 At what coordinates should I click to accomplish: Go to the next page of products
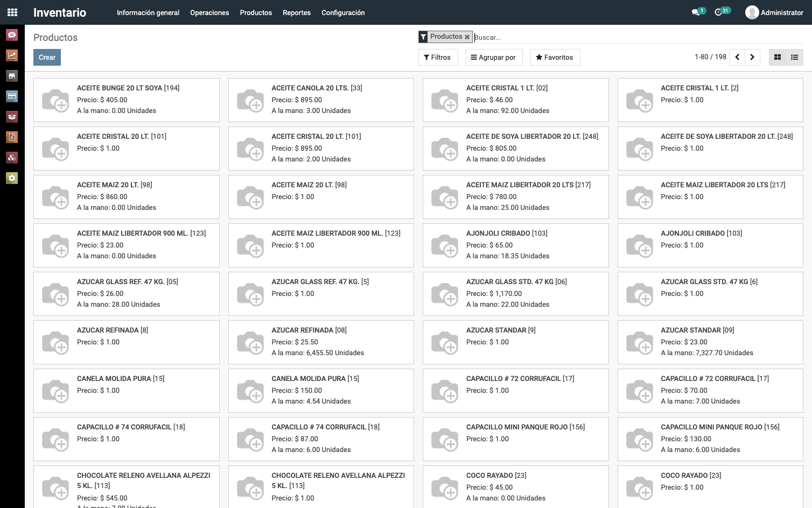point(752,57)
